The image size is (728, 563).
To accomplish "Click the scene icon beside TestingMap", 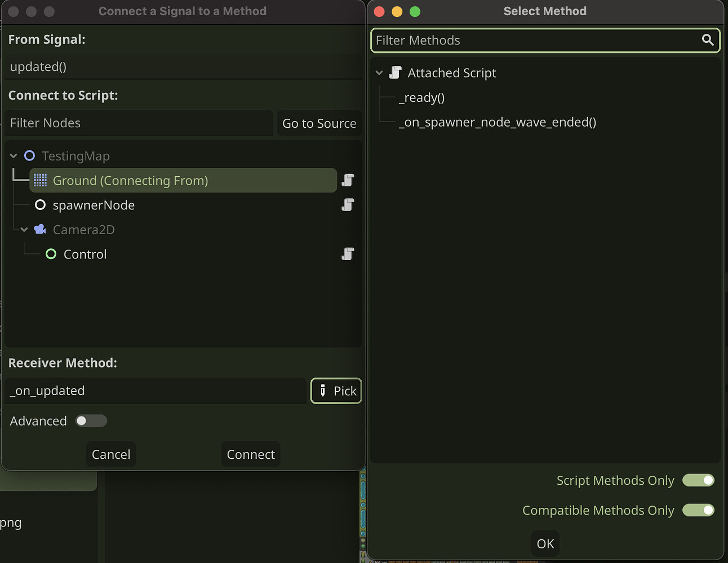I will (28, 156).
